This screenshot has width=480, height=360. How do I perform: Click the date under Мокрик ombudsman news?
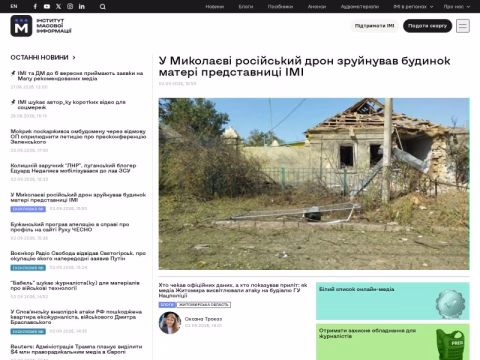point(29,150)
